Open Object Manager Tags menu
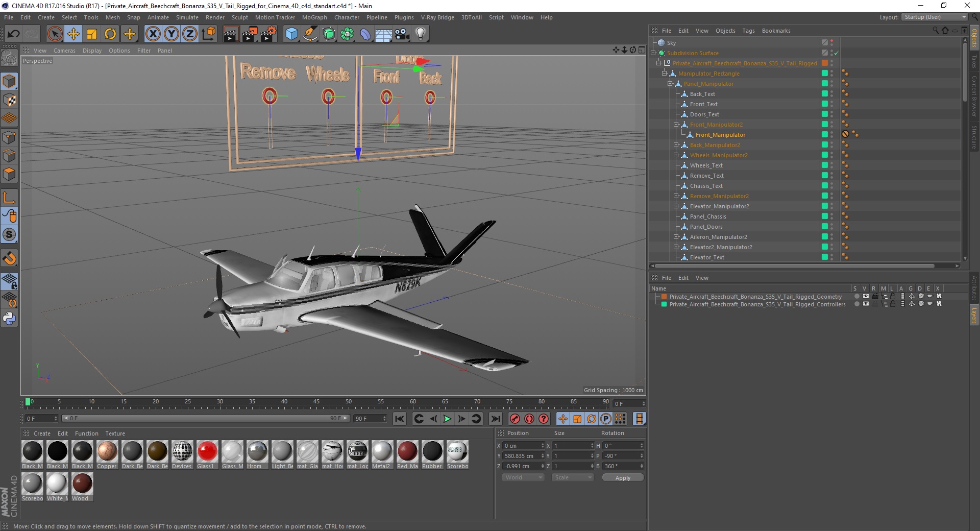 pyautogui.click(x=748, y=31)
